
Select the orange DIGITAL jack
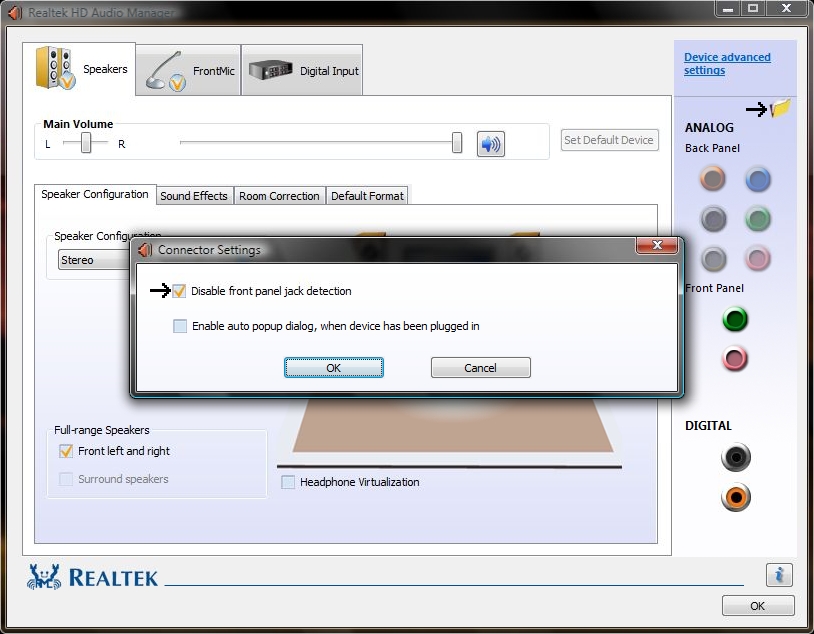[x=736, y=497]
